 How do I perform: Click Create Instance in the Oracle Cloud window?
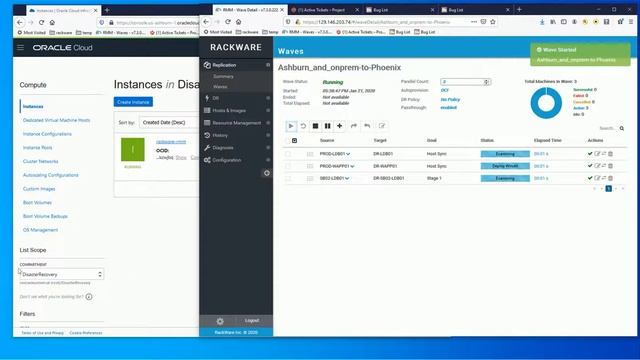point(133,102)
